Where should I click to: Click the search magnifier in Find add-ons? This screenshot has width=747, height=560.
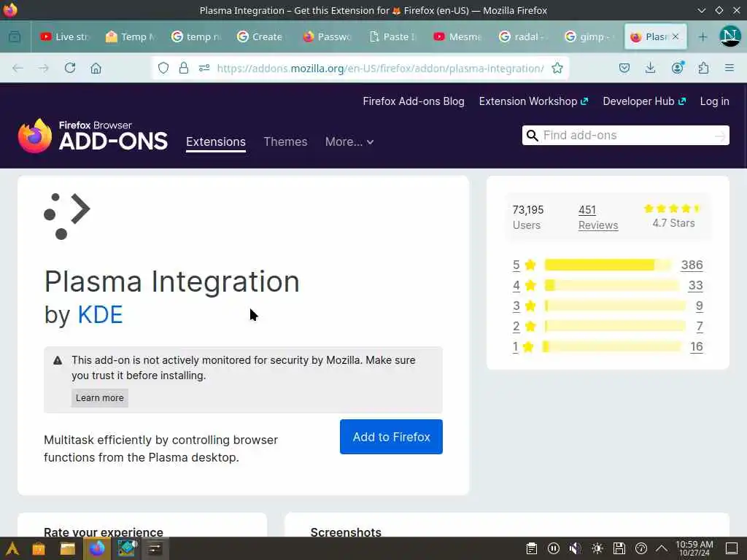click(x=532, y=136)
